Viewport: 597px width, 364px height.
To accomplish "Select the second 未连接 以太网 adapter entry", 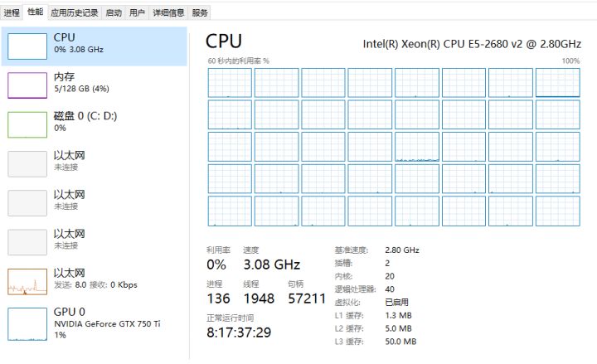I will (x=95, y=203).
